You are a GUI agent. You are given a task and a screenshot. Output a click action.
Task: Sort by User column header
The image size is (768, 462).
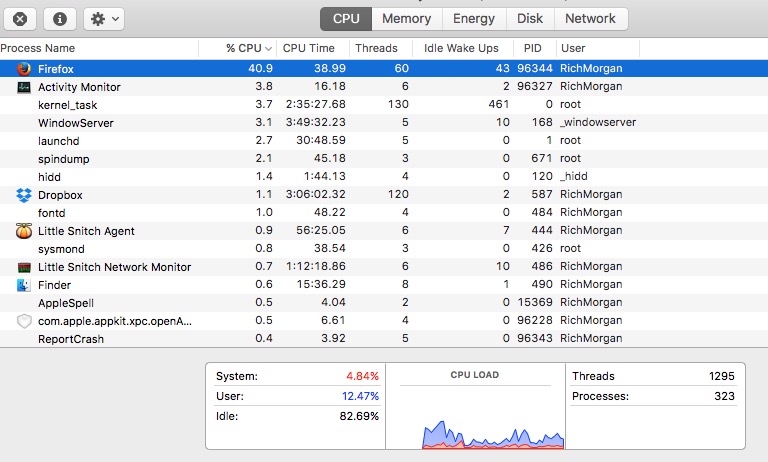click(x=598, y=48)
